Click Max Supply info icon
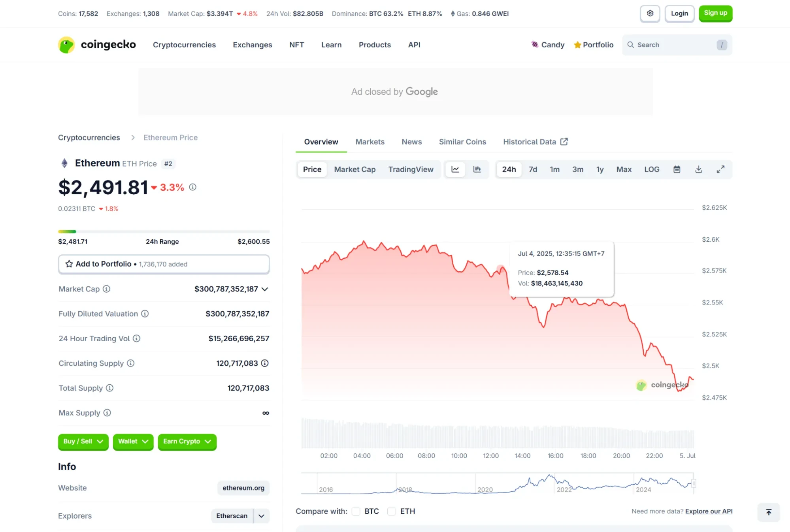The width and height of the screenshot is (790, 532). 107,413
